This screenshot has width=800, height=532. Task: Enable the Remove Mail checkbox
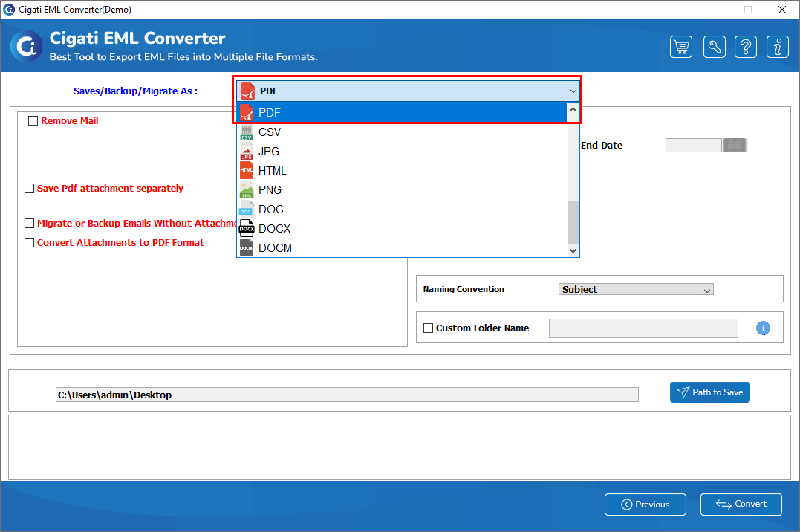[x=33, y=121]
